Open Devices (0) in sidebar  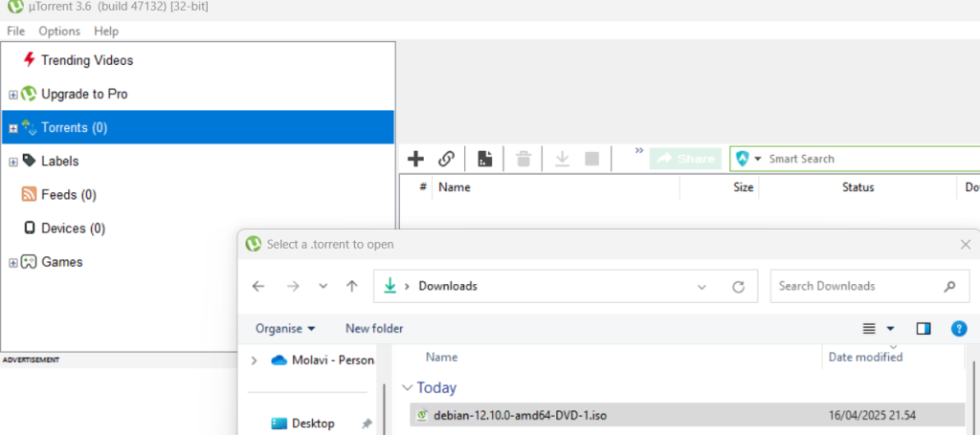pyautogui.click(x=73, y=228)
